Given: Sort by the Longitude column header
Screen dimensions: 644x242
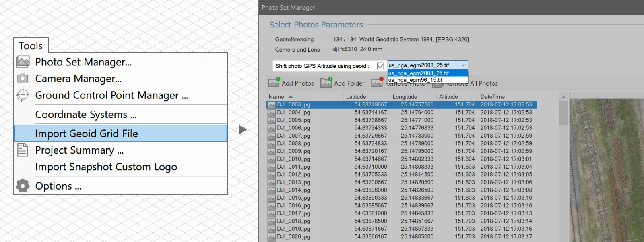Looking at the screenshot, I should [413, 97].
